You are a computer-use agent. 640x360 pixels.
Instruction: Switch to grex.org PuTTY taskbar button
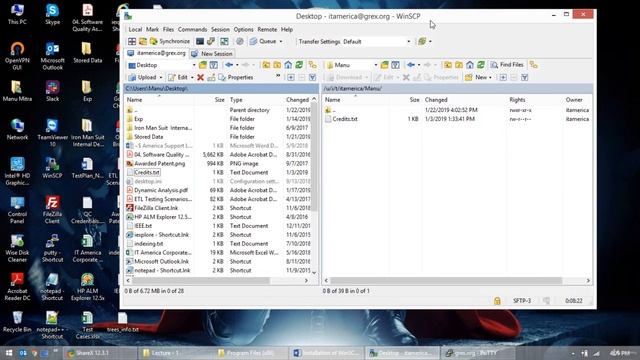[x=477, y=353]
